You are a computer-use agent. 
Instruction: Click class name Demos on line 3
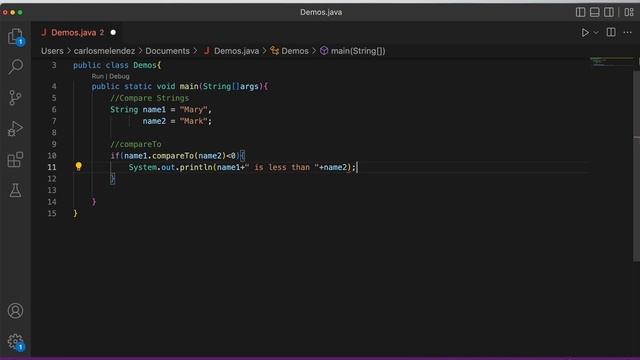point(145,65)
